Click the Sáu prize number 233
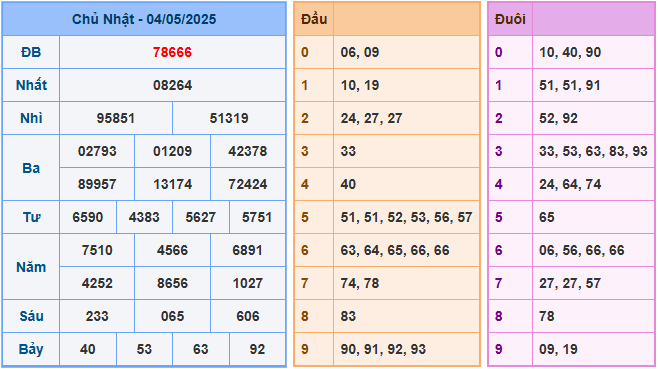The width and height of the screenshot is (658, 369). click(x=97, y=317)
